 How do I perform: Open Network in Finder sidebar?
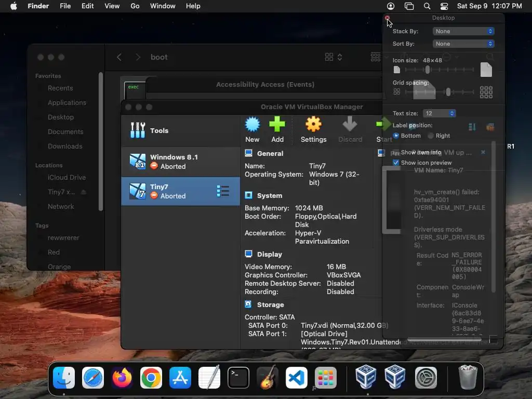tap(61, 206)
